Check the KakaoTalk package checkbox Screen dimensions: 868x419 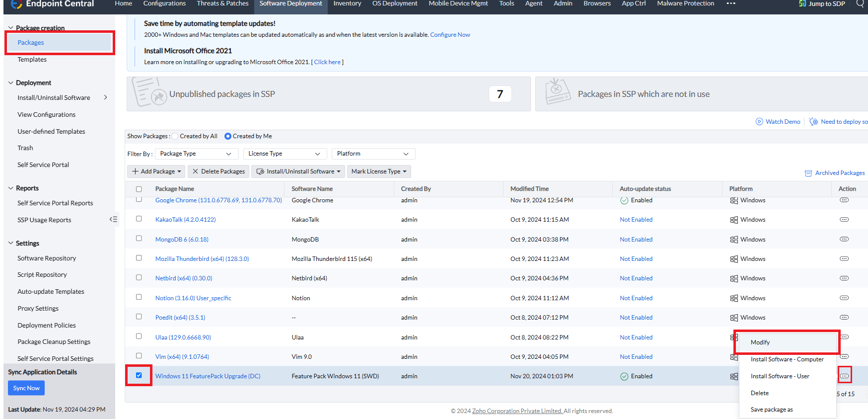pos(139,219)
